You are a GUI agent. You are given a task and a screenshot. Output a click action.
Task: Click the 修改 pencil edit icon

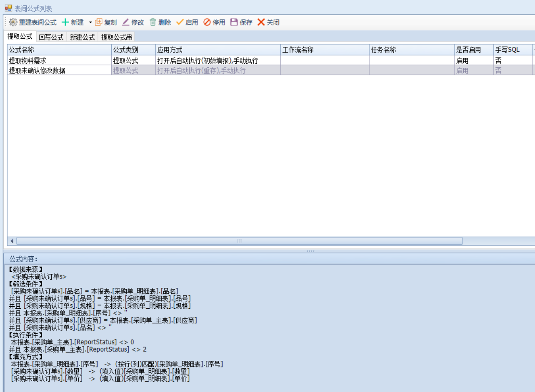pyautogui.click(x=126, y=22)
